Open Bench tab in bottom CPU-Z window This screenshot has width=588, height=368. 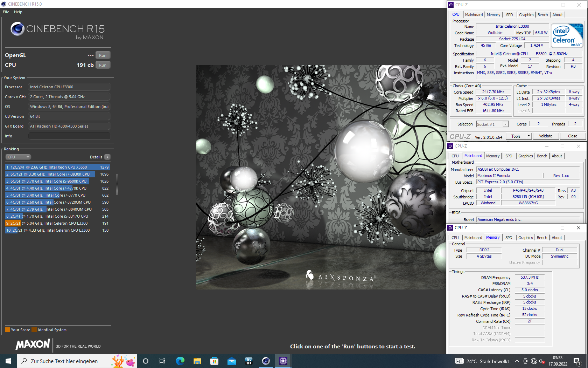pos(542,238)
